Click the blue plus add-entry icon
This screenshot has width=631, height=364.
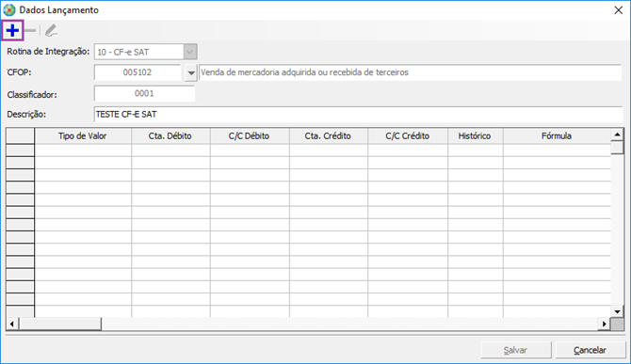coord(12,30)
